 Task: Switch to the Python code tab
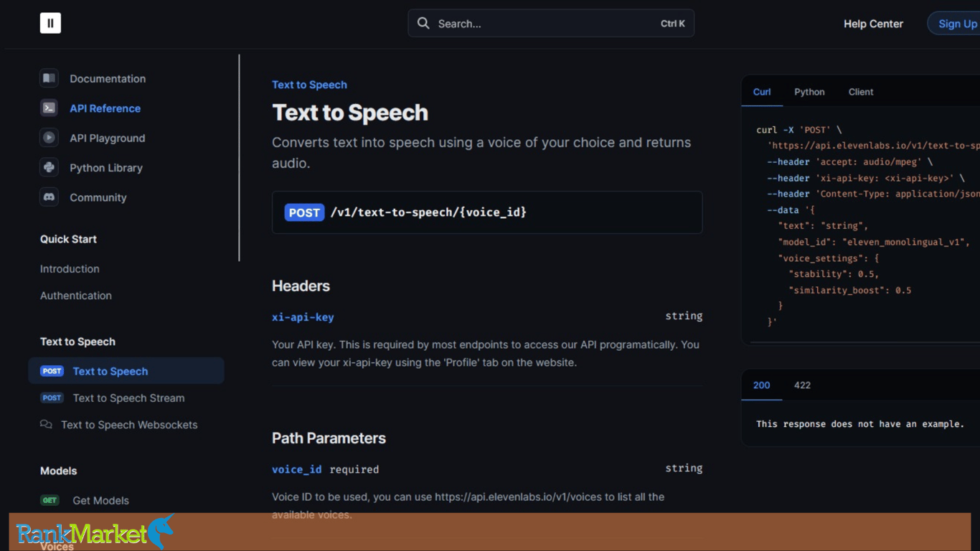click(x=809, y=92)
